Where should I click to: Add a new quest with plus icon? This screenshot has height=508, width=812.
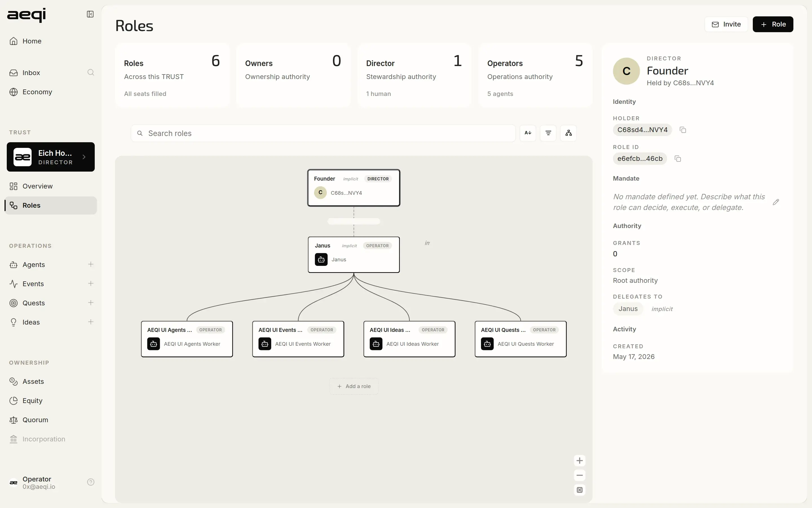pyautogui.click(x=91, y=303)
